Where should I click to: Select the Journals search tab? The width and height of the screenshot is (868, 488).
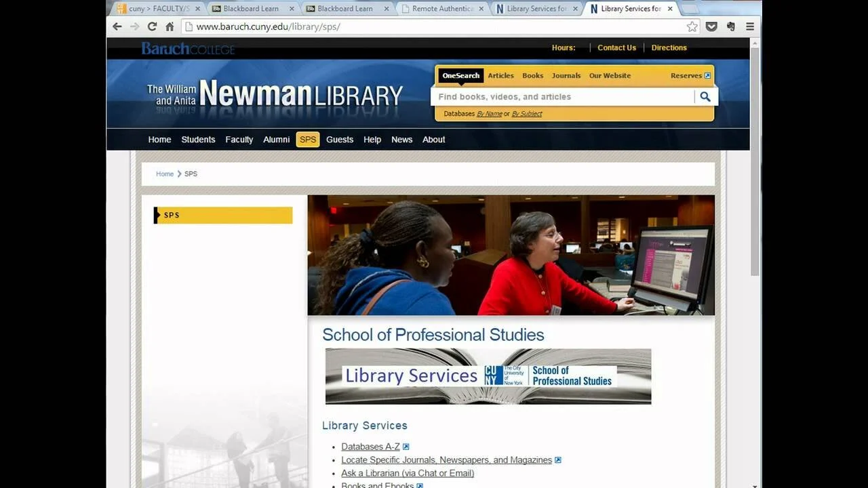click(566, 76)
